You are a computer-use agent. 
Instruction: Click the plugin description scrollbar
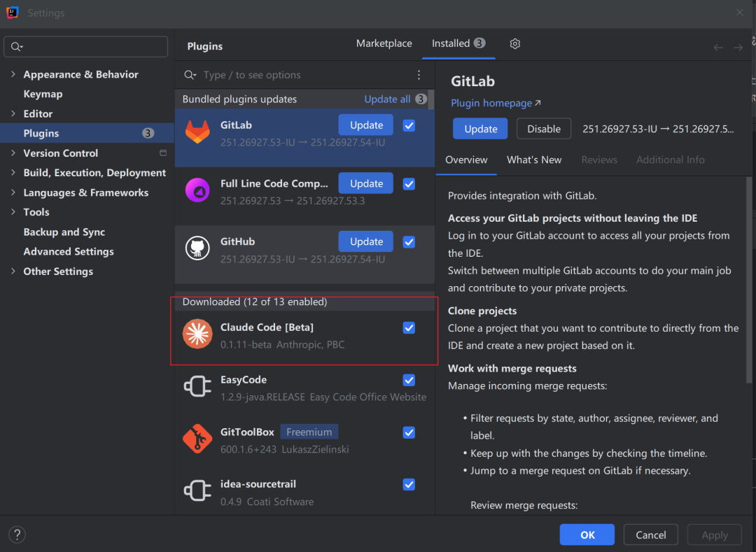pyautogui.click(x=749, y=281)
